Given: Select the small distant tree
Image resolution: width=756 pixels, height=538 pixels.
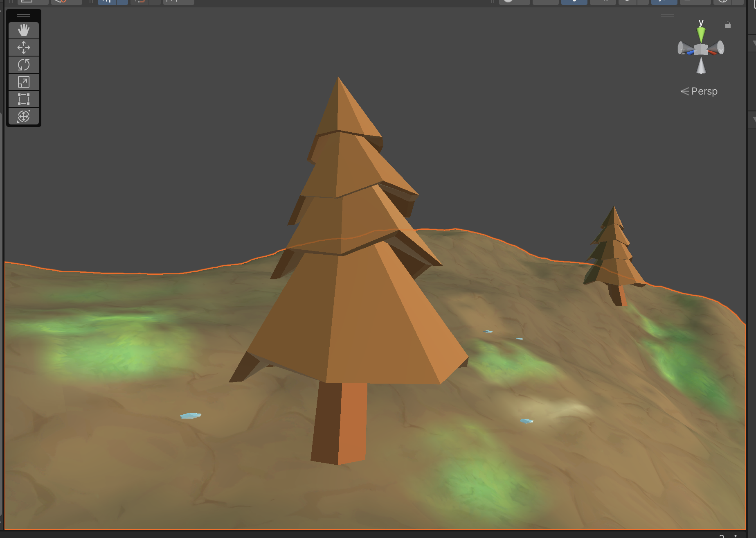Looking at the screenshot, I should point(614,258).
